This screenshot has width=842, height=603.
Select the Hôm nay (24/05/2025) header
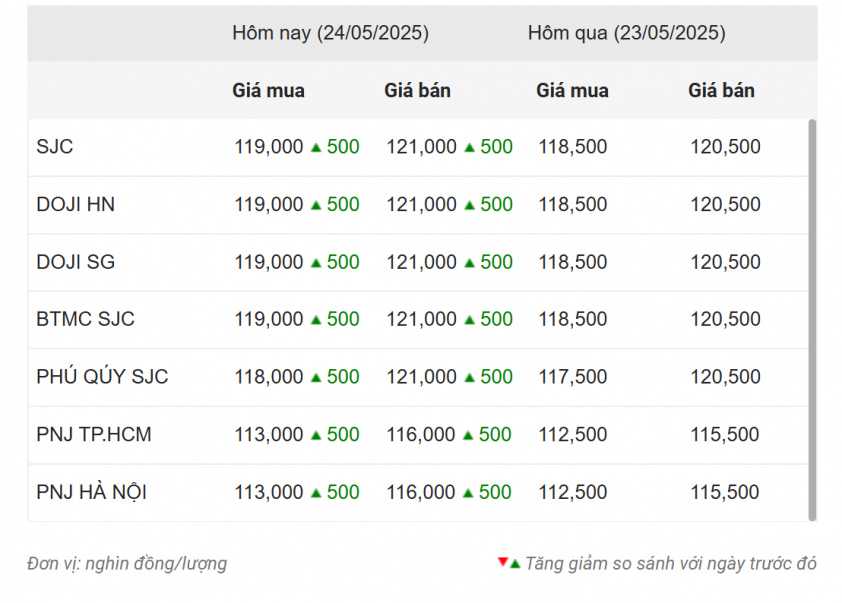pos(330,33)
